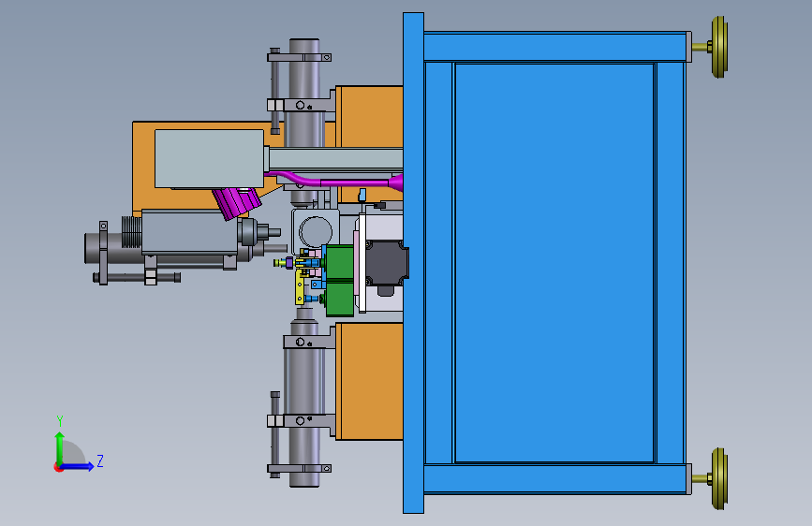Screen dimensions: 812x526
Task: Select the top-right olive leveling foot
Action: click(719, 47)
